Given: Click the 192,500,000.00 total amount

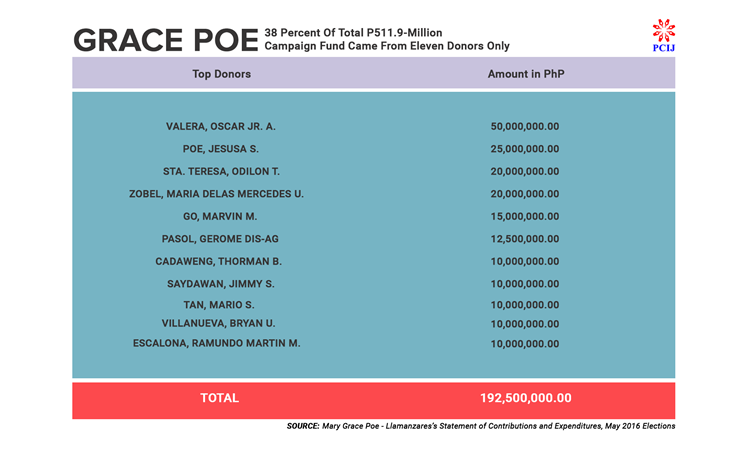Looking at the screenshot, I should tap(526, 398).
